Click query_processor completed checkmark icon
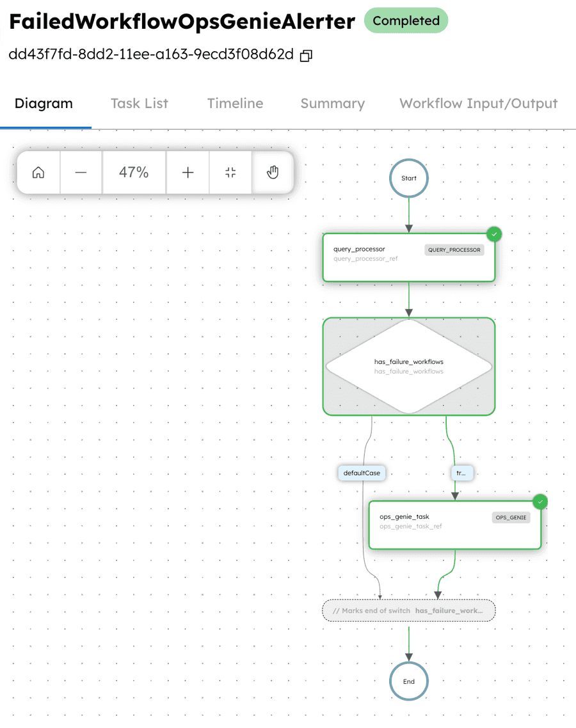 (x=494, y=235)
